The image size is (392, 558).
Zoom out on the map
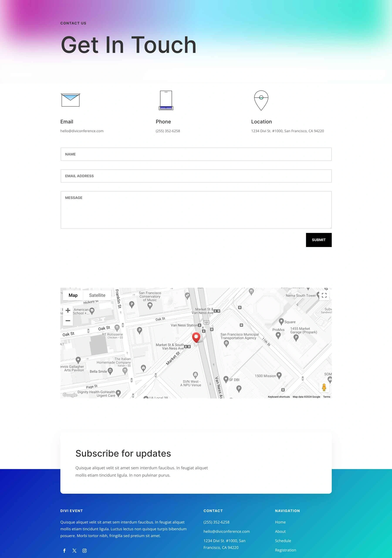pyautogui.click(x=68, y=321)
